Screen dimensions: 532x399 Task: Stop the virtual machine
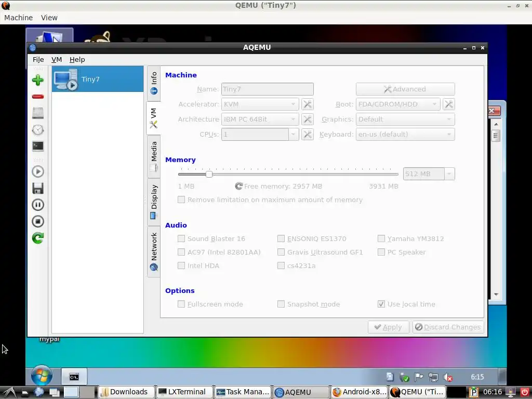(x=37, y=221)
